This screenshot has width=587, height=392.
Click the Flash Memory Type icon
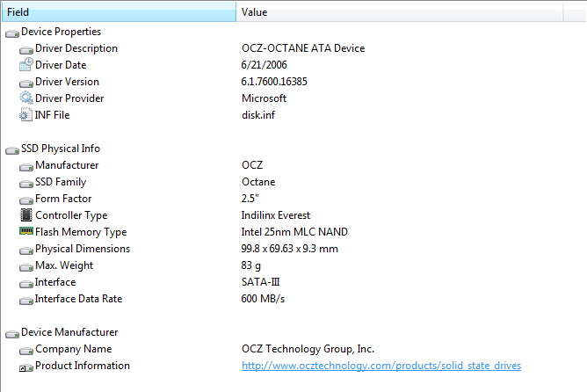(x=25, y=232)
